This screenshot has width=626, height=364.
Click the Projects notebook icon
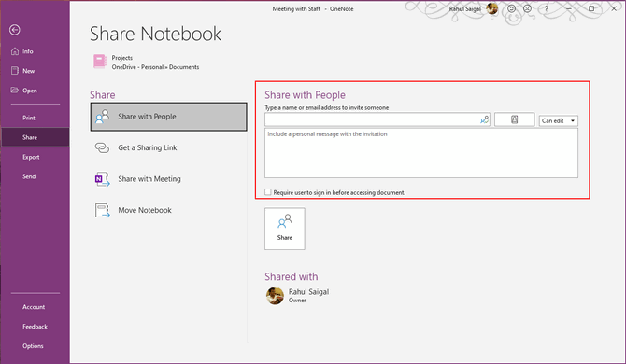[99, 62]
